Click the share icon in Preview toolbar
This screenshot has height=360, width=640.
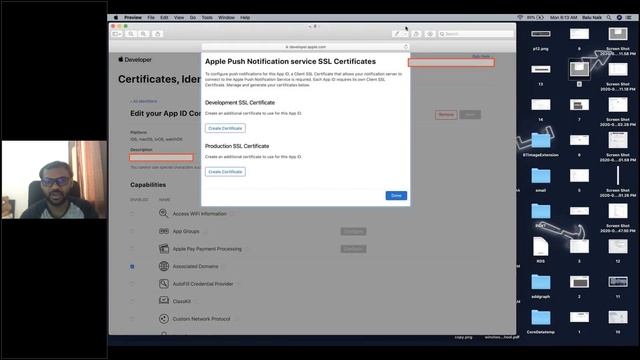point(158,34)
